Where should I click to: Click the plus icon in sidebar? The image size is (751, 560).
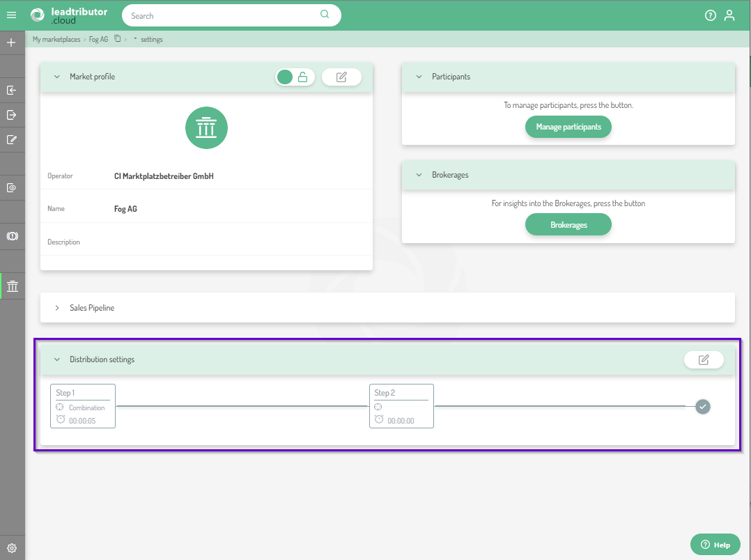click(x=11, y=42)
